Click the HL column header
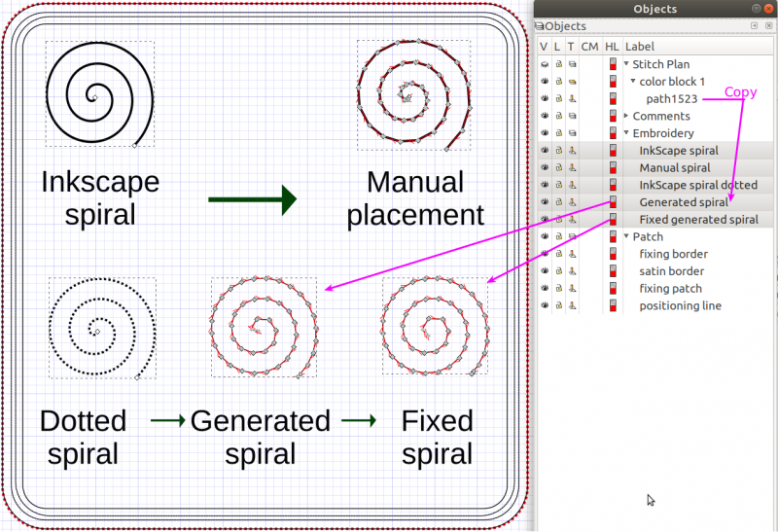The height and width of the screenshot is (532, 778). [x=612, y=46]
